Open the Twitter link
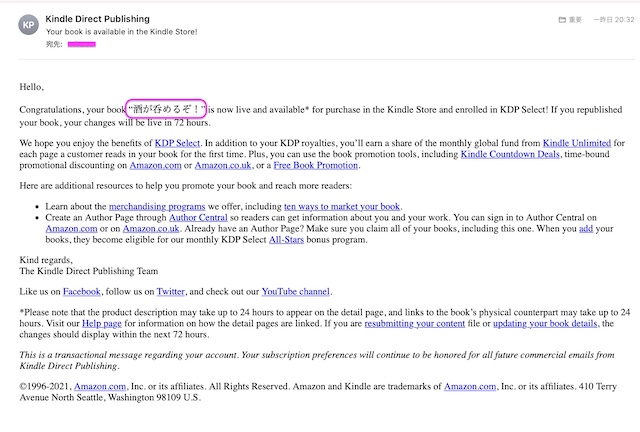The height and width of the screenshot is (432, 640). [170, 292]
